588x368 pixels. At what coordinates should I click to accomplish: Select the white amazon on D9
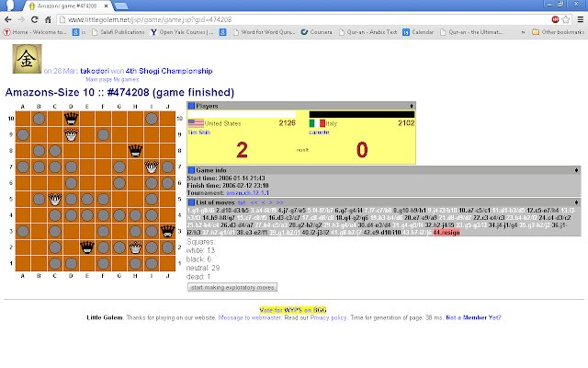pos(71,134)
